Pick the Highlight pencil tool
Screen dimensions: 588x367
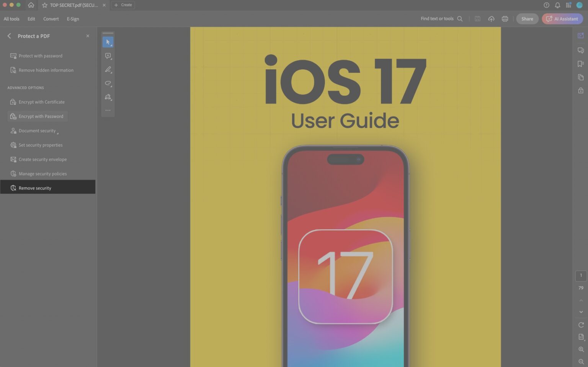[x=108, y=69]
